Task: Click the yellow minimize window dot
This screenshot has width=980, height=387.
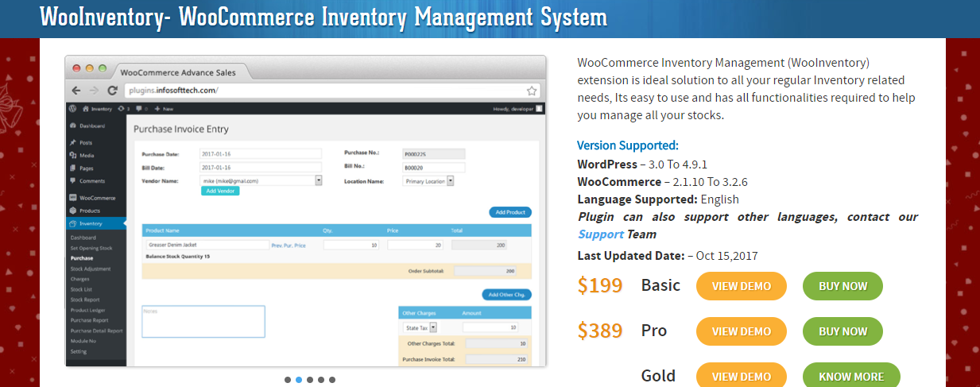Action: click(x=90, y=69)
